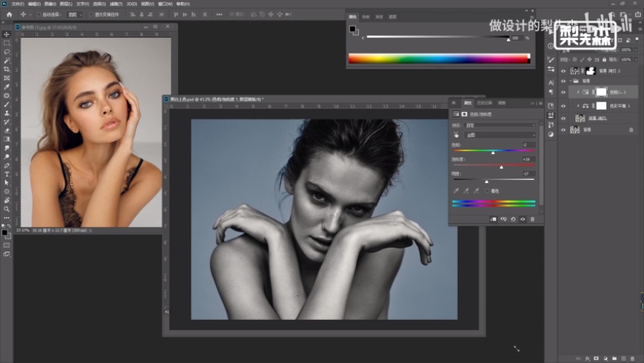Collapse the 背景 layer group
The height and width of the screenshot is (363, 644).
[572, 81]
